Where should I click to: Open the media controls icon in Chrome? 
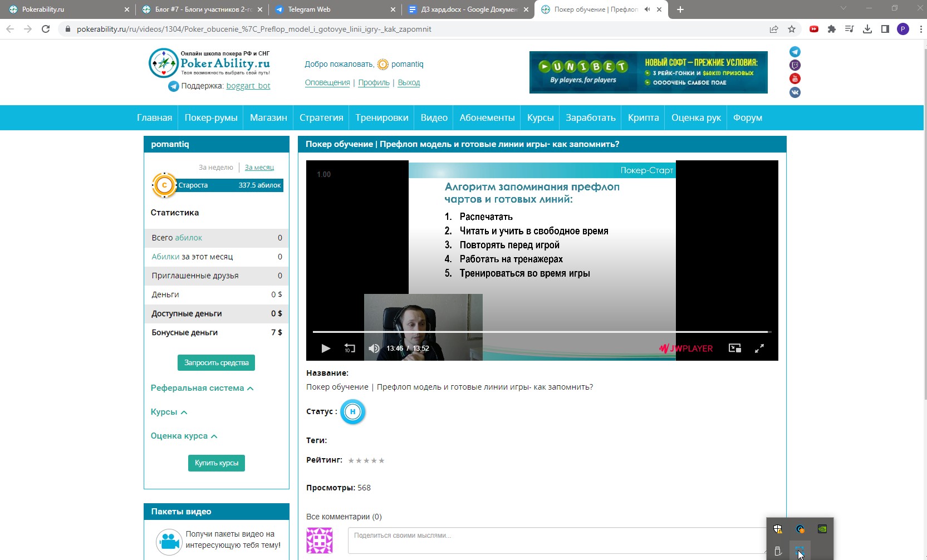[850, 29]
